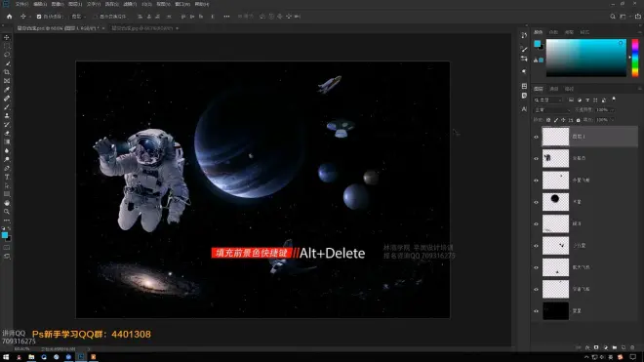Open the layer filter kind dropdown

coord(548,100)
